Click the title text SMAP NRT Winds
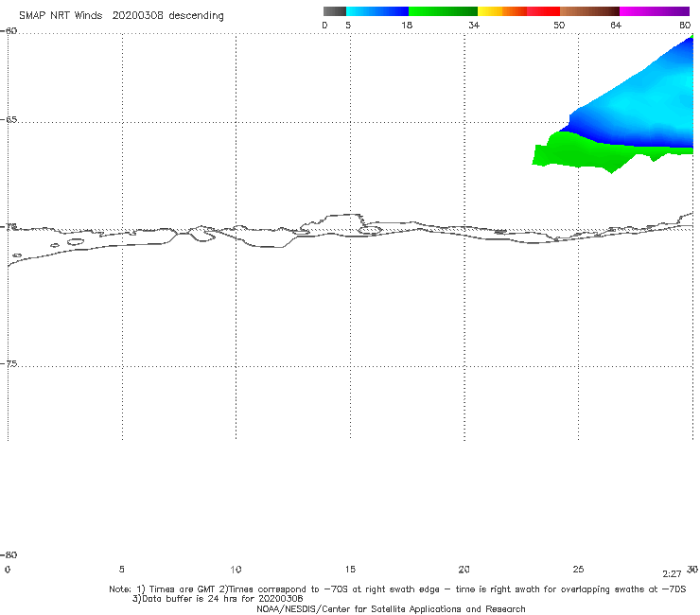This screenshot has width=700, height=615. tap(61, 16)
